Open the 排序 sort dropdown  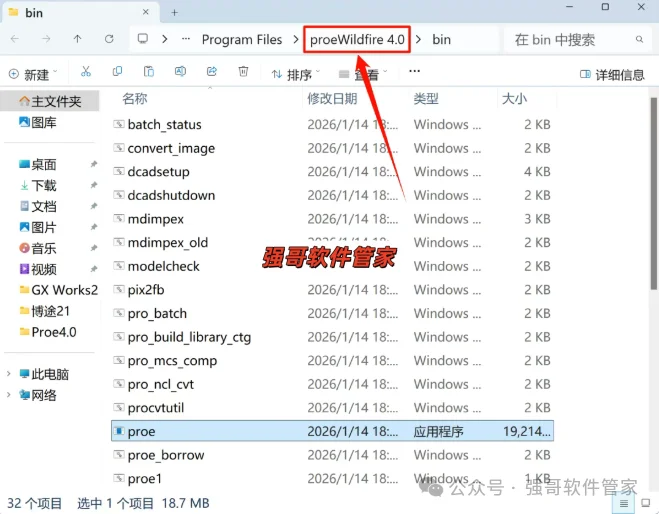(x=295, y=74)
